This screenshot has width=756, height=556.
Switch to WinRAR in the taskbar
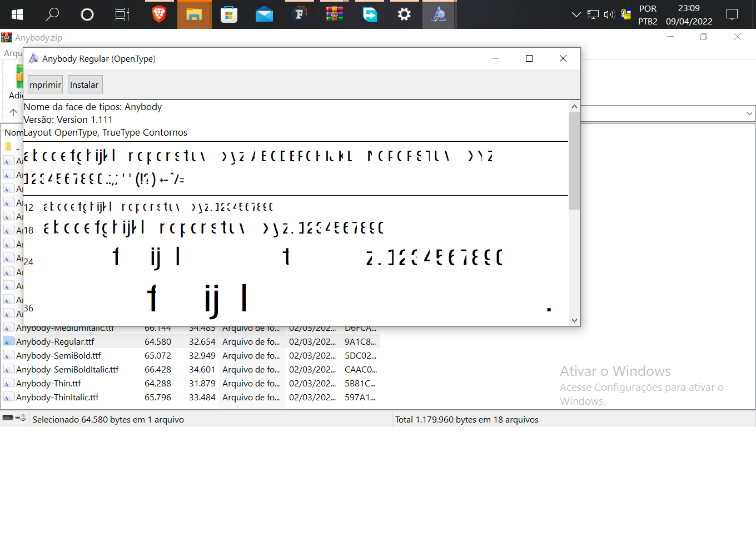tap(334, 14)
